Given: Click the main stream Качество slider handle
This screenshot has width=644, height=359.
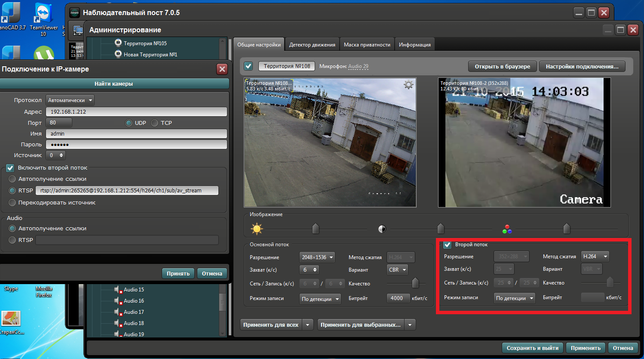Looking at the screenshot, I should click(415, 283).
